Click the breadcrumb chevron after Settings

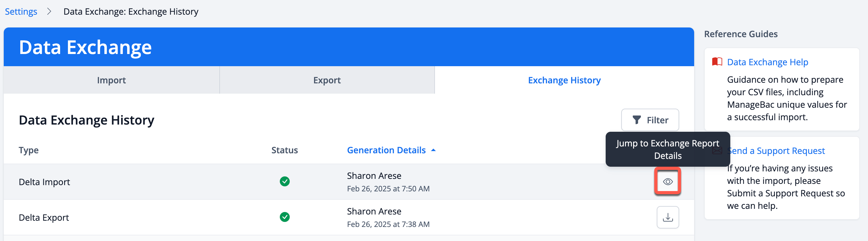[x=49, y=12]
